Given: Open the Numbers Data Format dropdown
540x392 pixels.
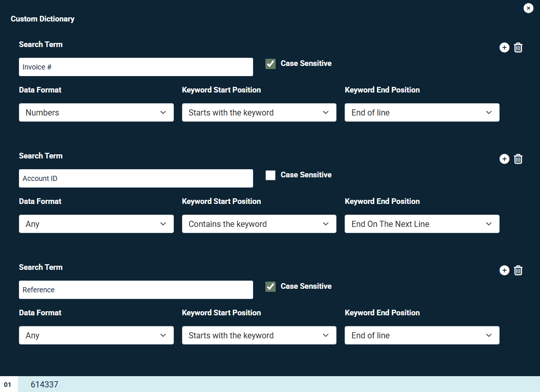Looking at the screenshot, I should click(96, 112).
